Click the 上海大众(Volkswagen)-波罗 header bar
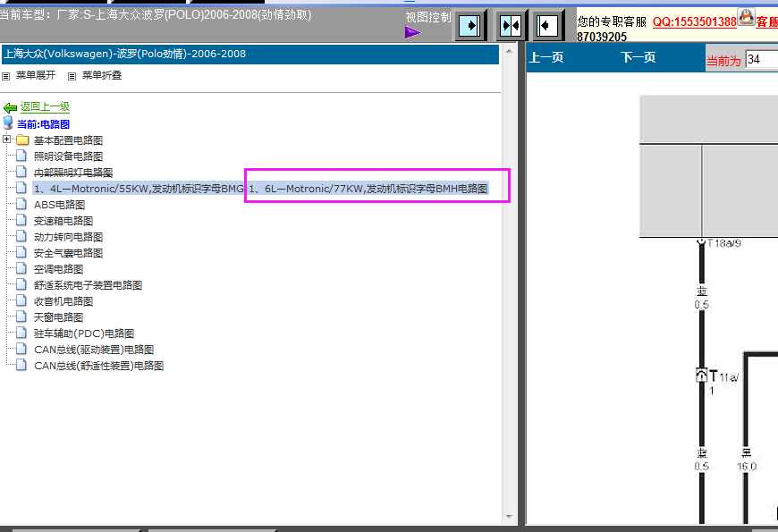The height and width of the screenshot is (532, 778). (250, 54)
